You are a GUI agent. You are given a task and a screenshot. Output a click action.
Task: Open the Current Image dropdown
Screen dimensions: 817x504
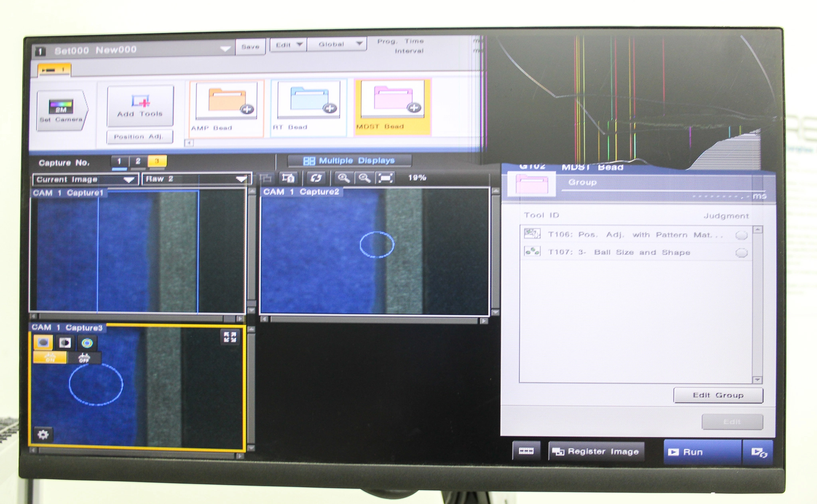point(86,179)
